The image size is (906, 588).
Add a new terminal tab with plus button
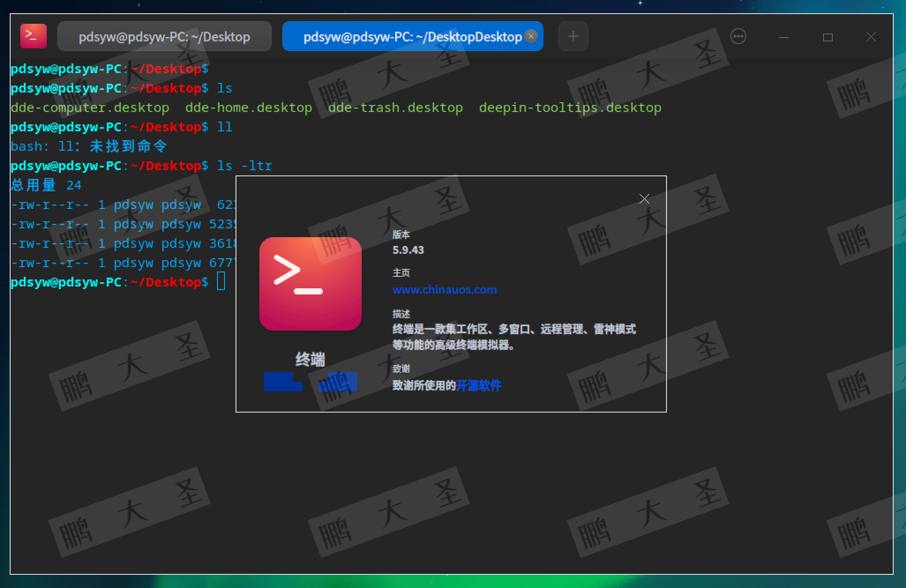coord(573,36)
